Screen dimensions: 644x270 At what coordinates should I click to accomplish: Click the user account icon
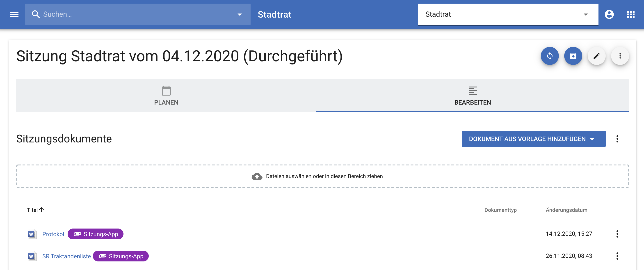tap(609, 14)
